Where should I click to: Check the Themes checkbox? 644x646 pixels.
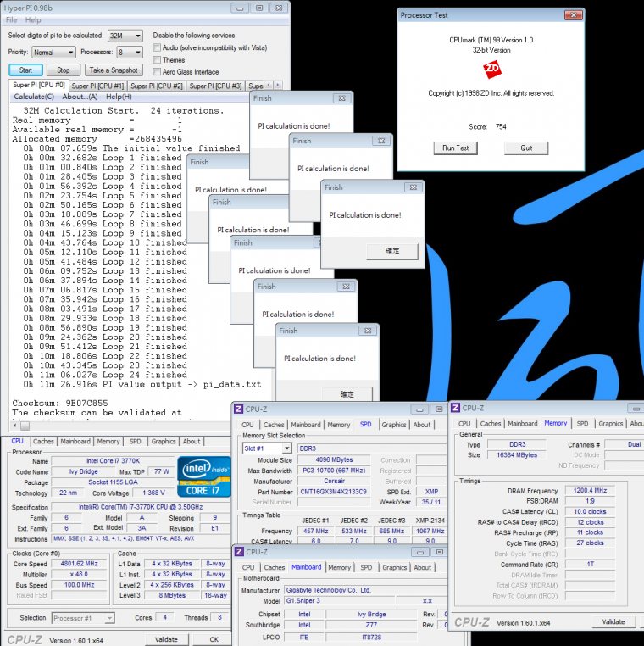[157, 60]
